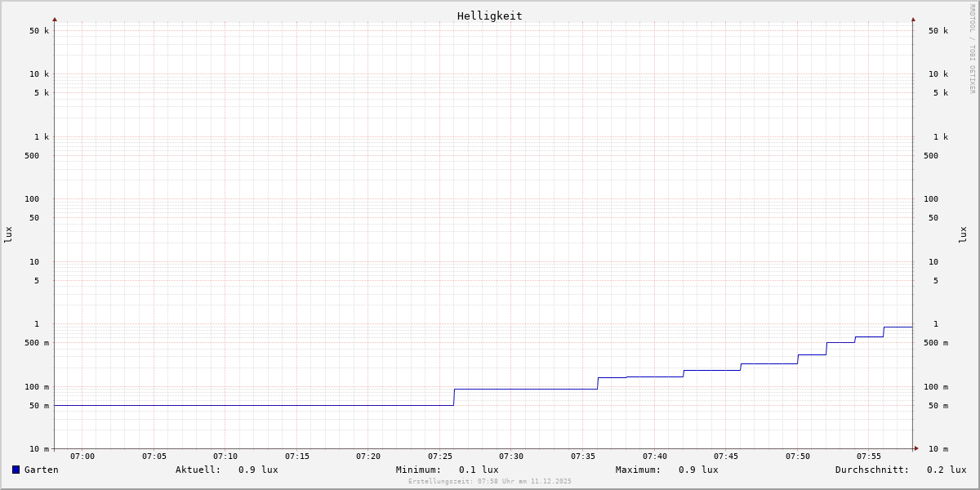Click the 10 k label on right axis
Screen dimensions: 980x490
(938, 74)
